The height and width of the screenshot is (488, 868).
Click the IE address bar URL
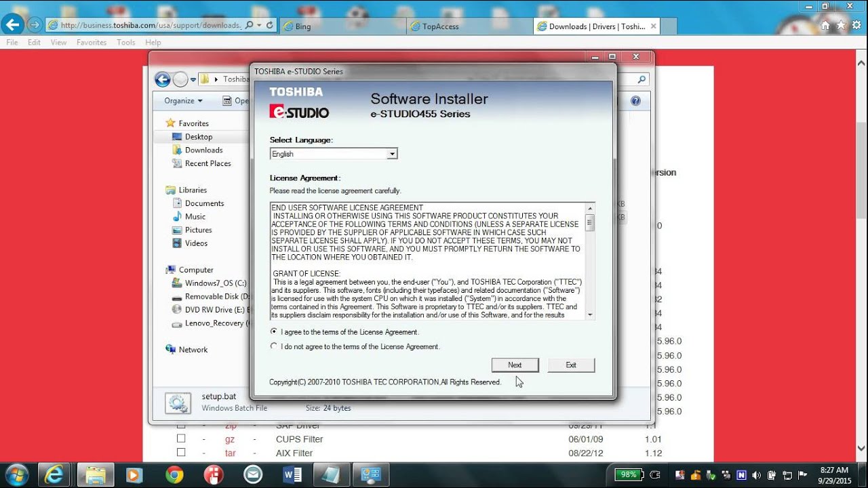[150, 26]
